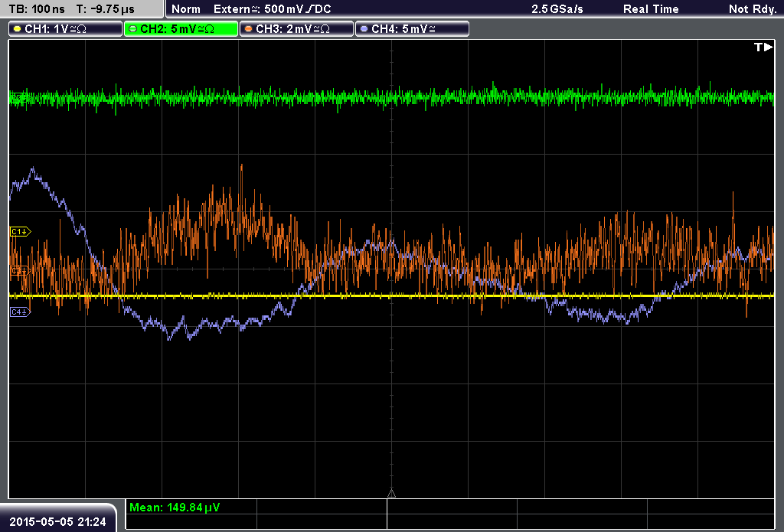The image size is (784, 532).
Task: Click the Extern 500 mV trigger source readout
Action: [x=272, y=9]
